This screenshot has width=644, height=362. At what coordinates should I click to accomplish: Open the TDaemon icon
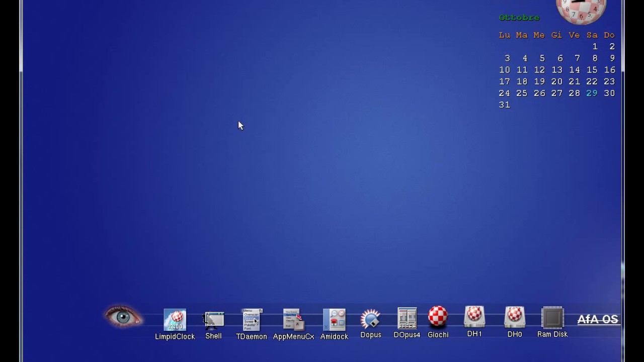tap(252, 320)
